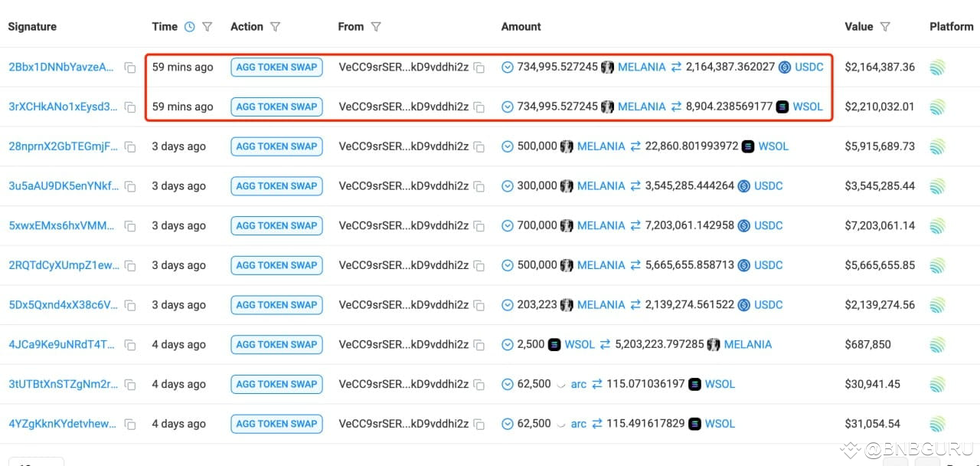Open platform icon in $687,850 row
The height and width of the screenshot is (466, 980).
938,344
